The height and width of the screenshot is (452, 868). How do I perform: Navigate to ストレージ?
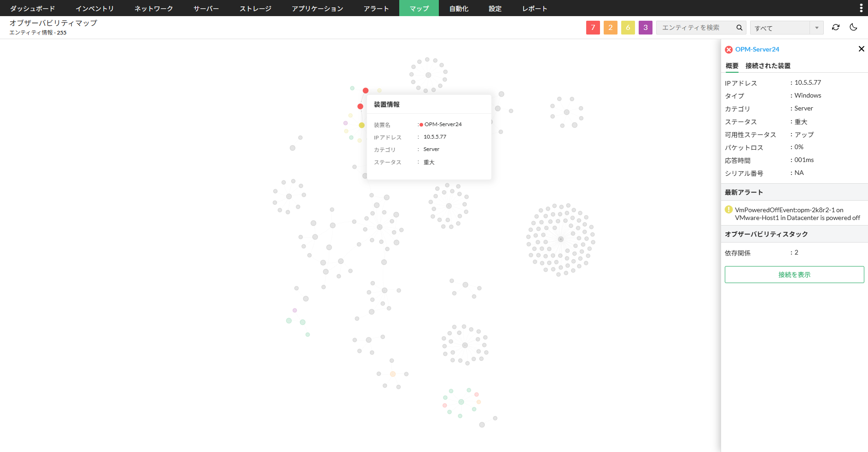pos(256,8)
